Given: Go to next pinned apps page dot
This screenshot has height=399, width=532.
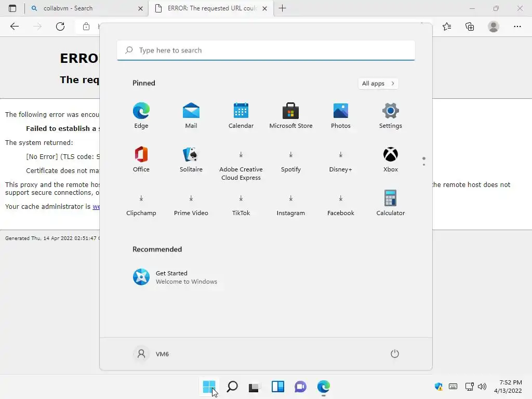Looking at the screenshot, I should 424,165.
